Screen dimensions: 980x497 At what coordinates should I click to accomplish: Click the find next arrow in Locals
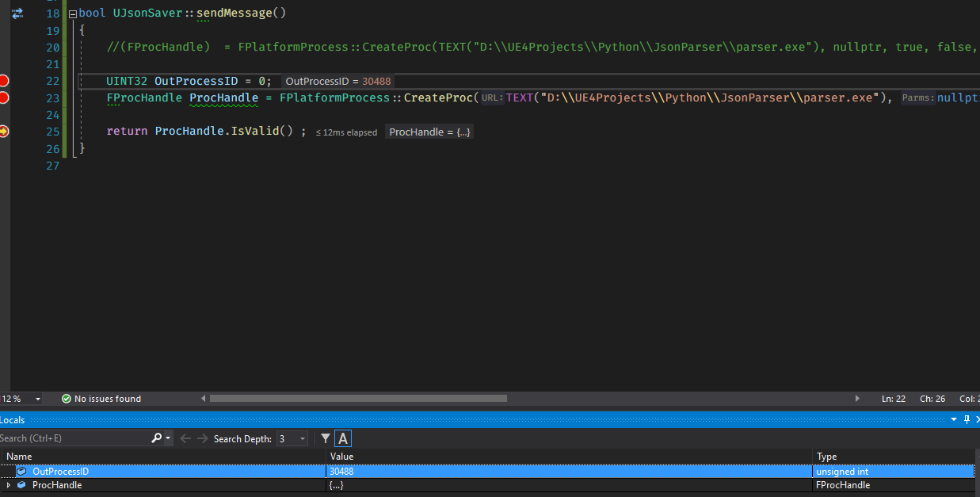(x=203, y=438)
